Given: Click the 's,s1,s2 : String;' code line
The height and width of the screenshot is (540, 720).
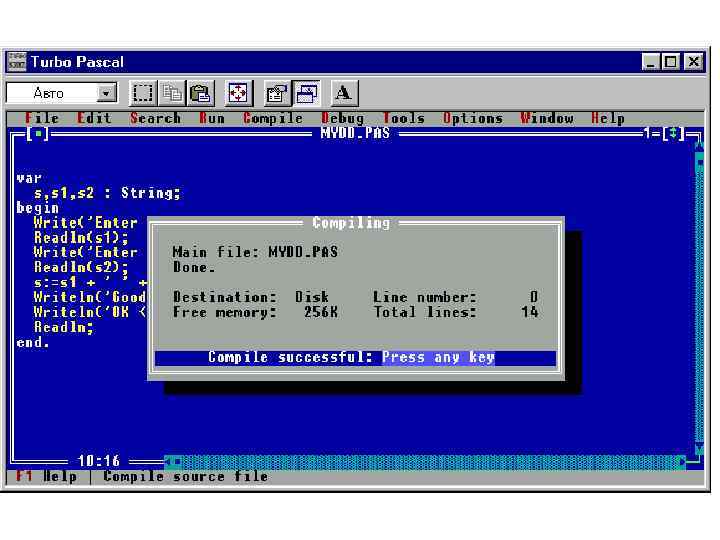Looking at the screenshot, I should [x=107, y=193].
